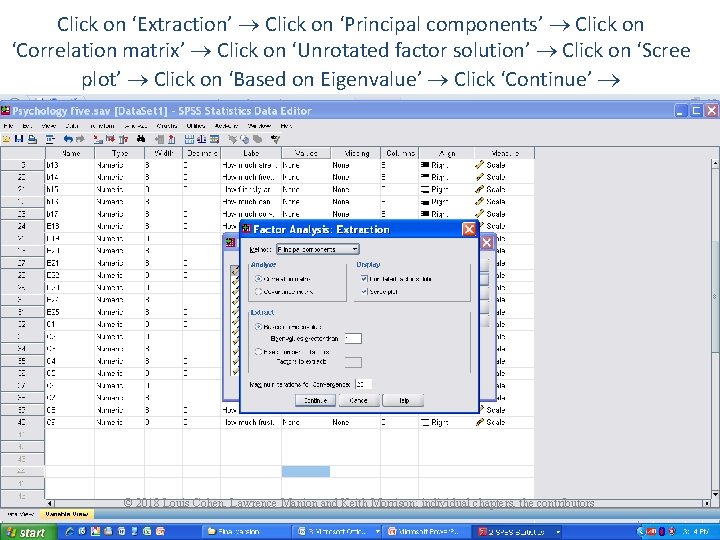Click the variable name cell E25
Viewport: 720px width, 540px height.
pos(70,312)
